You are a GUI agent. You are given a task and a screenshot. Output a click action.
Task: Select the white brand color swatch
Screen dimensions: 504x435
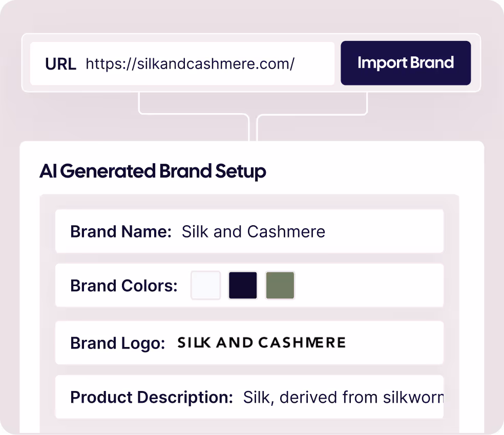(x=205, y=285)
